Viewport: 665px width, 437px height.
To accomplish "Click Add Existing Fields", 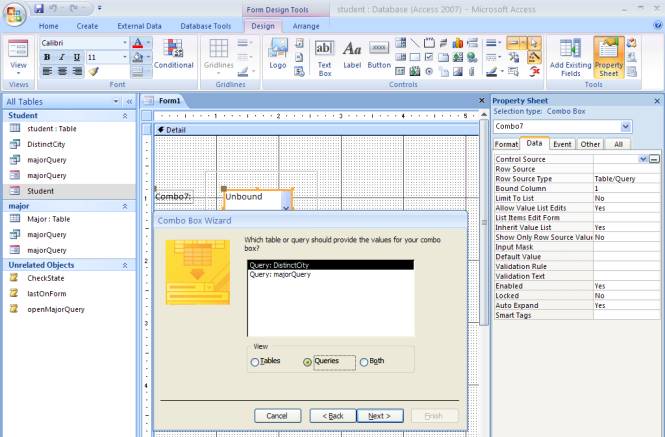I will click(570, 58).
